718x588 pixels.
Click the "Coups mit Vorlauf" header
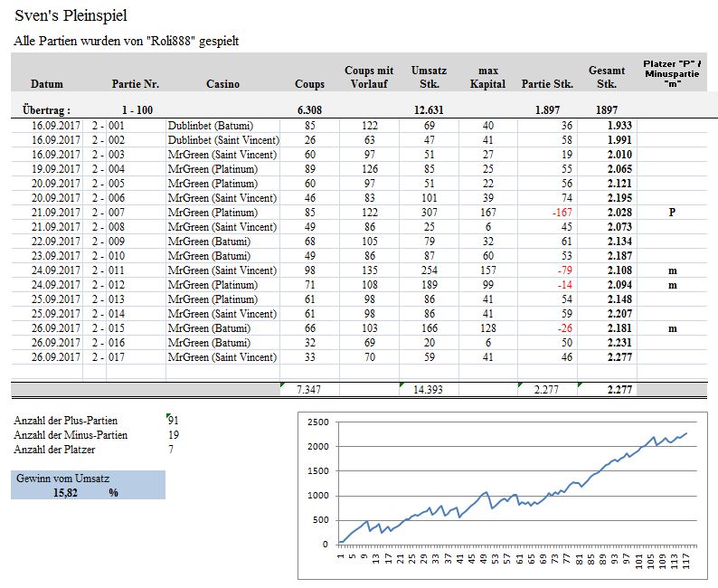click(369, 77)
